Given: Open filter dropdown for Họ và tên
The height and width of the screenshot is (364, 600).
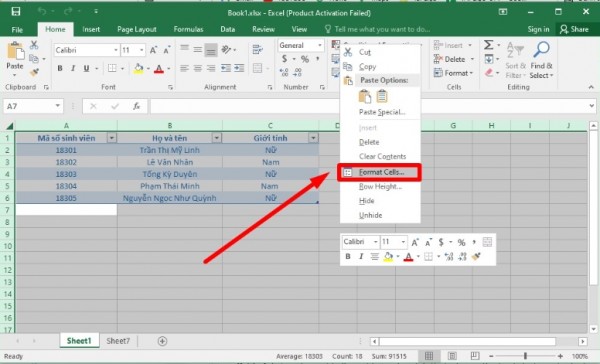Looking at the screenshot, I should [x=217, y=138].
